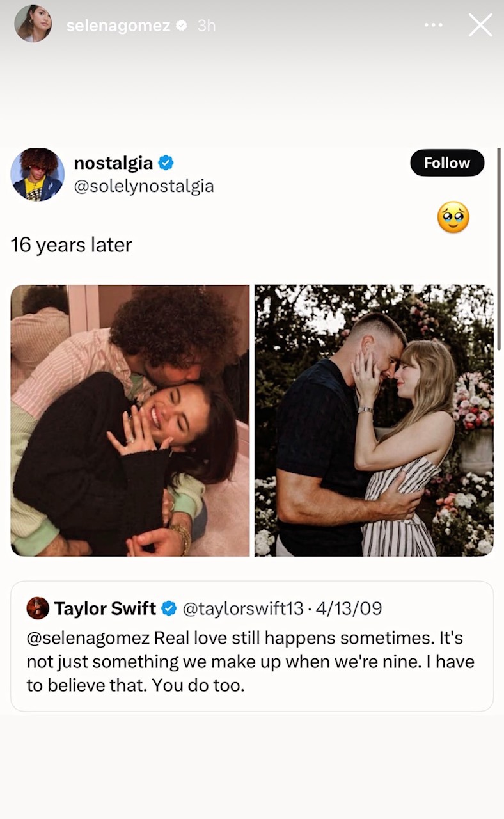
Task: Close the story view
Action: (x=480, y=24)
